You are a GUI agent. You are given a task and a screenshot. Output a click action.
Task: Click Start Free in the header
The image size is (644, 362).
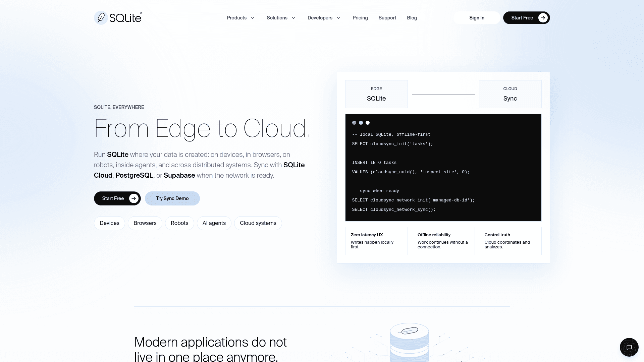[527, 18]
